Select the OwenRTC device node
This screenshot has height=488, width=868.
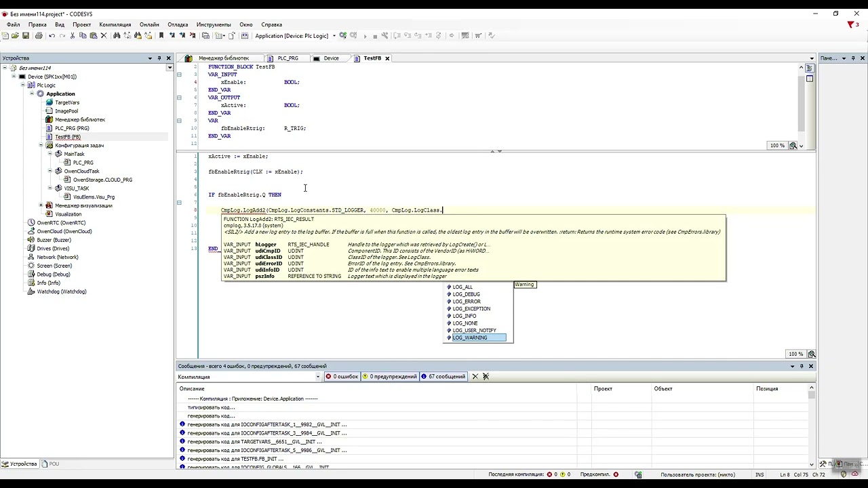point(61,223)
